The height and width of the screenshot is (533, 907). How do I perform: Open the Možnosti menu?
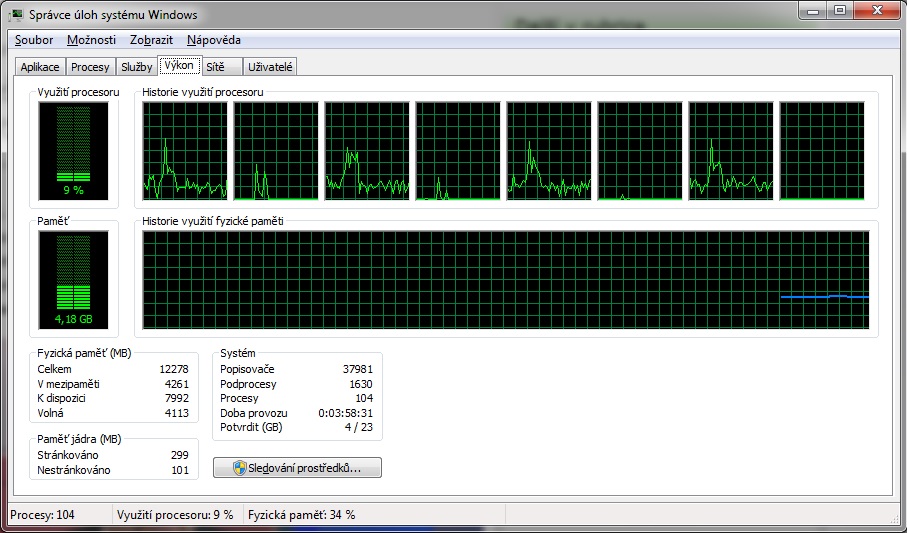tap(91, 40)
